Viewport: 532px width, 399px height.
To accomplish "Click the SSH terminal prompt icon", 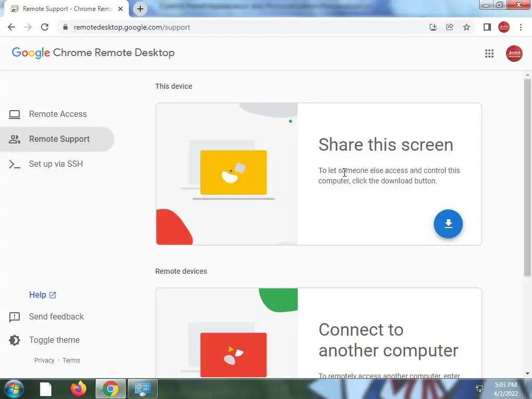I will click(x=14, y=164).
